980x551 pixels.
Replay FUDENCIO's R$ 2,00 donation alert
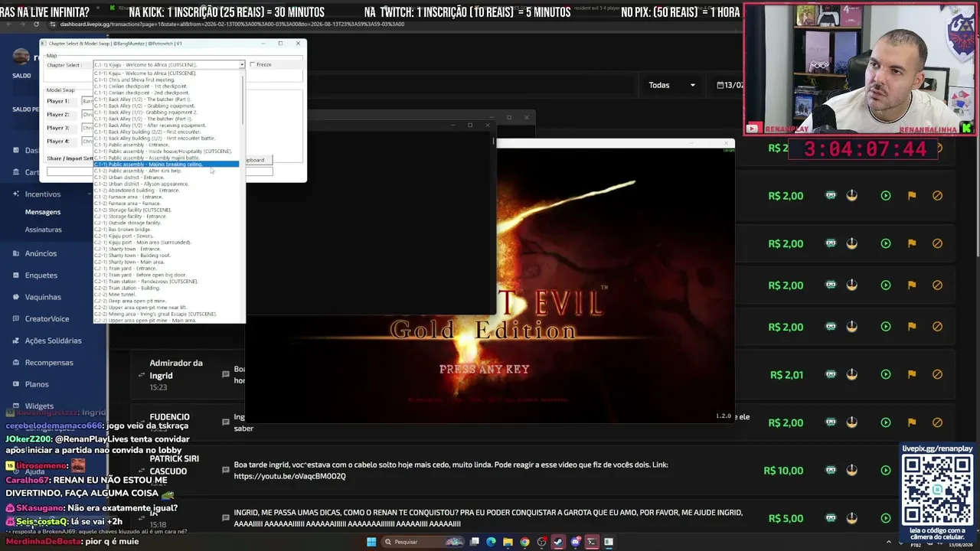(886, 422)
